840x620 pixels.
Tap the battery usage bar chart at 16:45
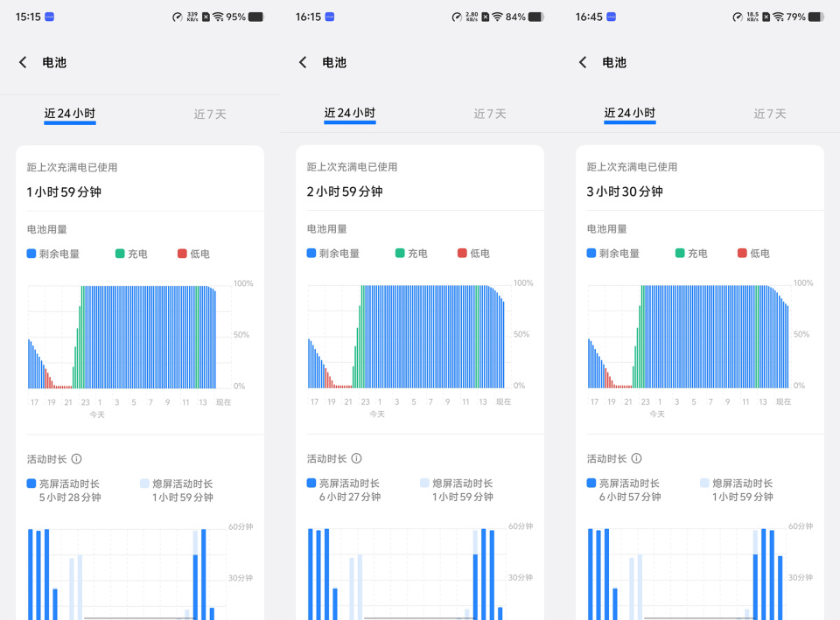tap(689, 337)
